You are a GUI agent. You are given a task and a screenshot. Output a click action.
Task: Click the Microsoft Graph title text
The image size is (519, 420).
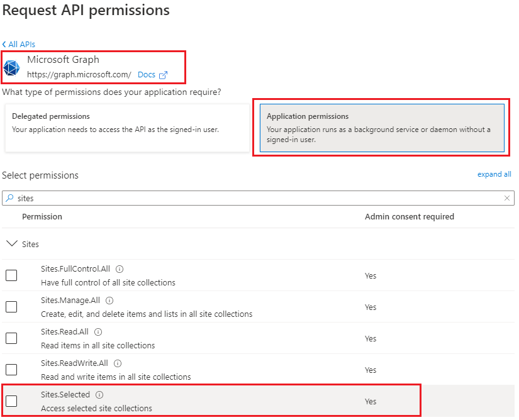[63, 60]
